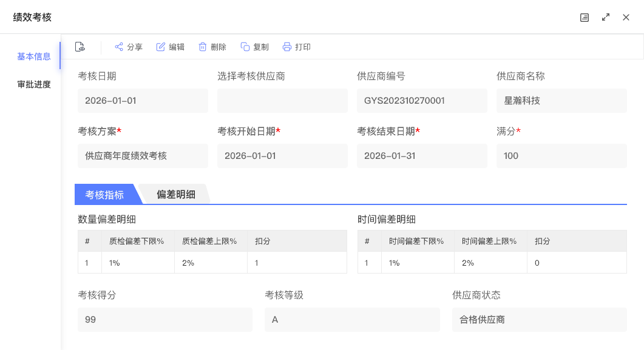Click the delete (删除) trash icon
Image resolution: width=644 pixels, height=350 pixels.
coord(203,46)
